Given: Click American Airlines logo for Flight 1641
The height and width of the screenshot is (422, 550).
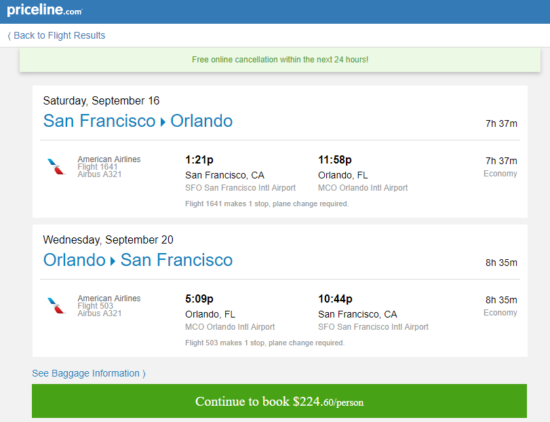Looking at the screenshot, I should click(x=56, y=166).
